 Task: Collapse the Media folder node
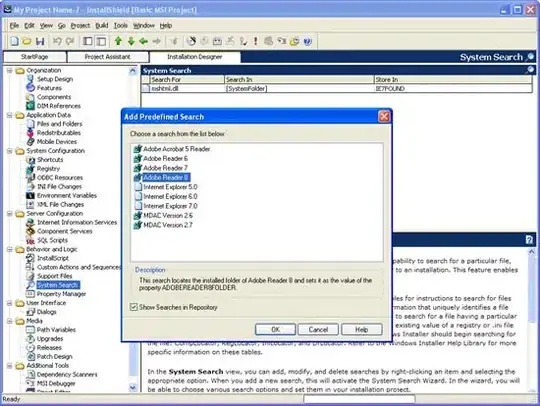point(10,321)
